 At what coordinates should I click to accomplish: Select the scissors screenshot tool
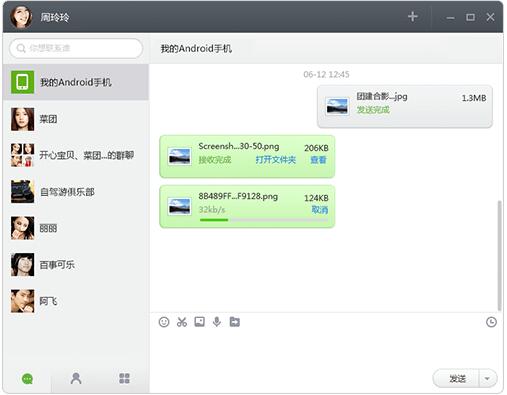tap(182, 322)
